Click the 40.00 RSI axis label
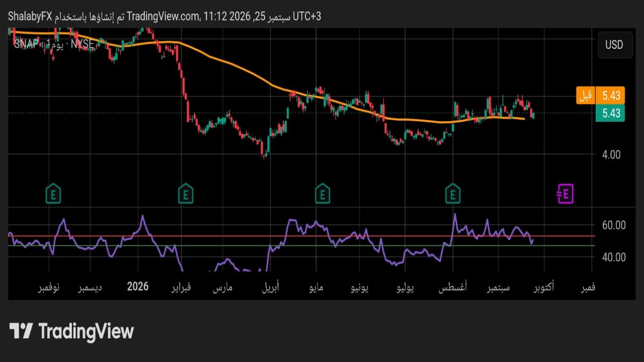The height and width of the screenshot is (362, 644). (x=613, y=257)
